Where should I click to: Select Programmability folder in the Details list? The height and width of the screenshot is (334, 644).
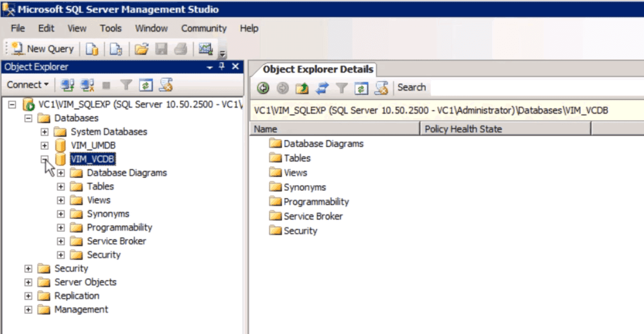click(x=316, y=202)
